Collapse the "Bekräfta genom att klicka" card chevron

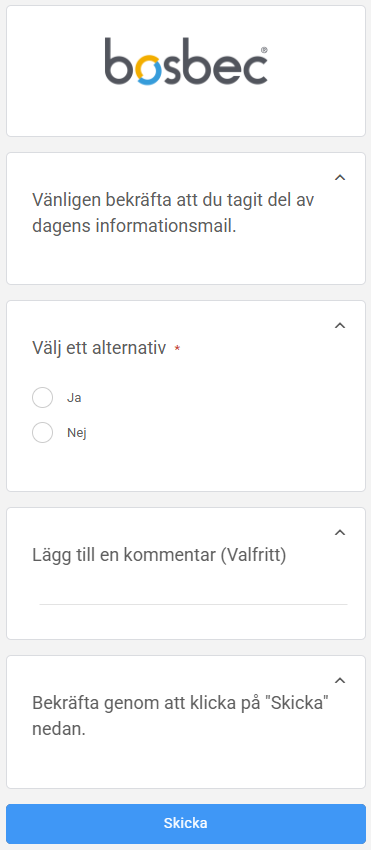coord(340,680)
